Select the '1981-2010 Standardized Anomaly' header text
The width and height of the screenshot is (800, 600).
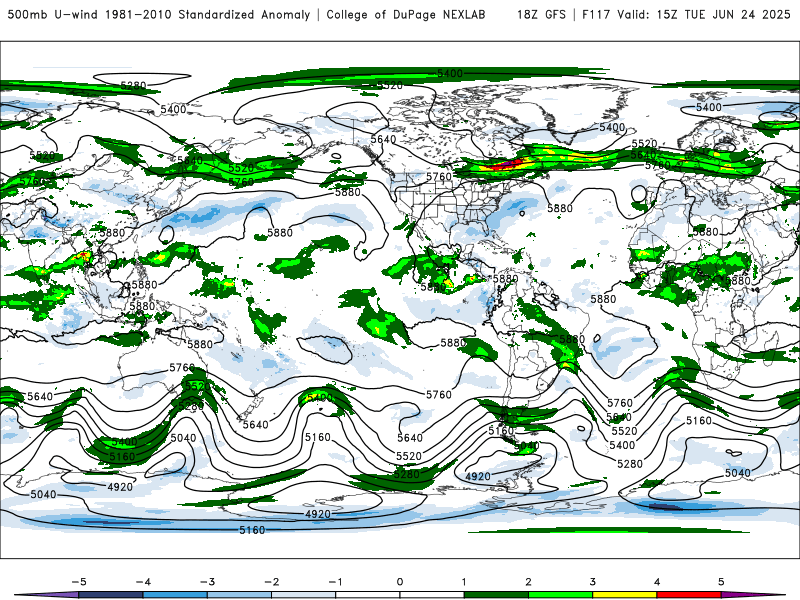click(208, 14)
